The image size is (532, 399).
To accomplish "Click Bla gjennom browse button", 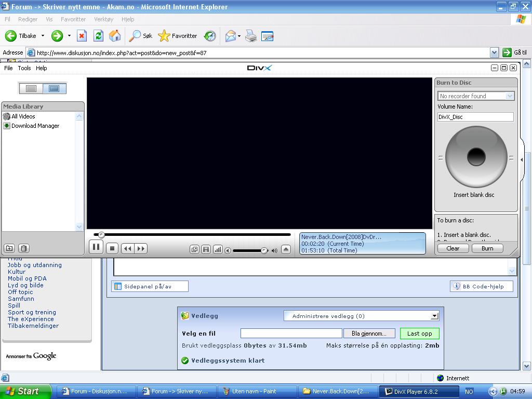I will 369,334.
